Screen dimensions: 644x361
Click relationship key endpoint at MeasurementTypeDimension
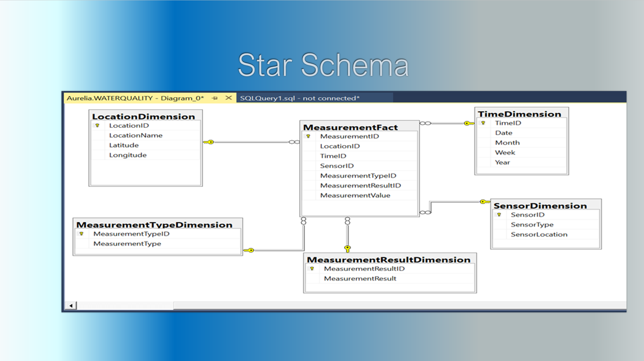[x=249, y=250]
